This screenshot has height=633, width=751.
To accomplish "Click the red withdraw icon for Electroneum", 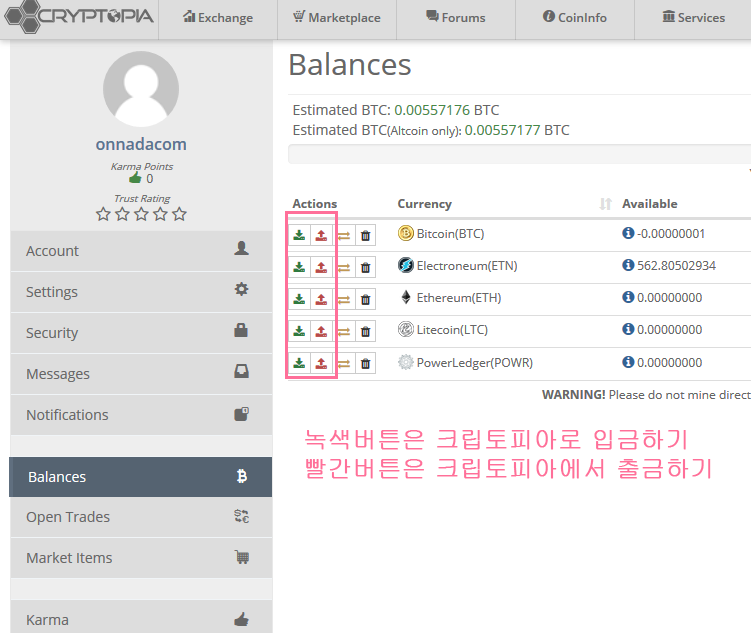I will point(321,267).
